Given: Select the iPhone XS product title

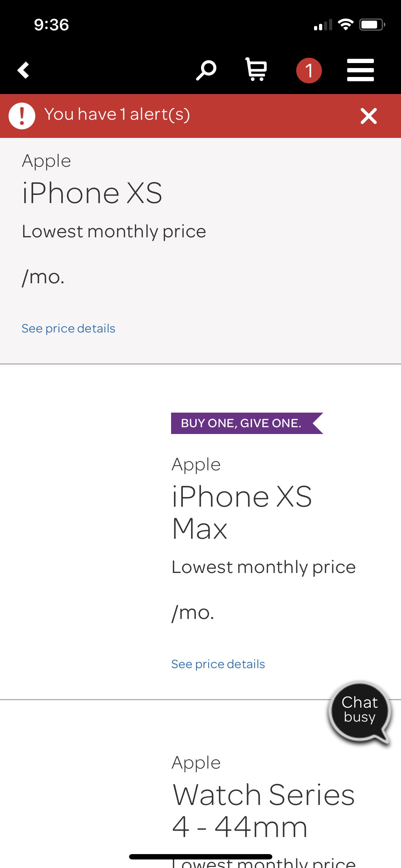Looking at the screenshot, I should point(92,193).
